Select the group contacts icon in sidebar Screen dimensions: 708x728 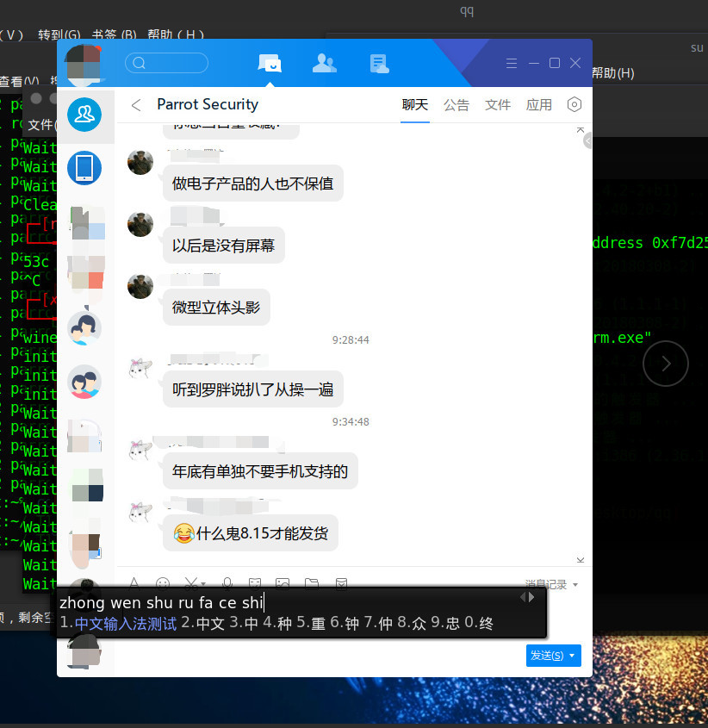click(x=84, y=114)
